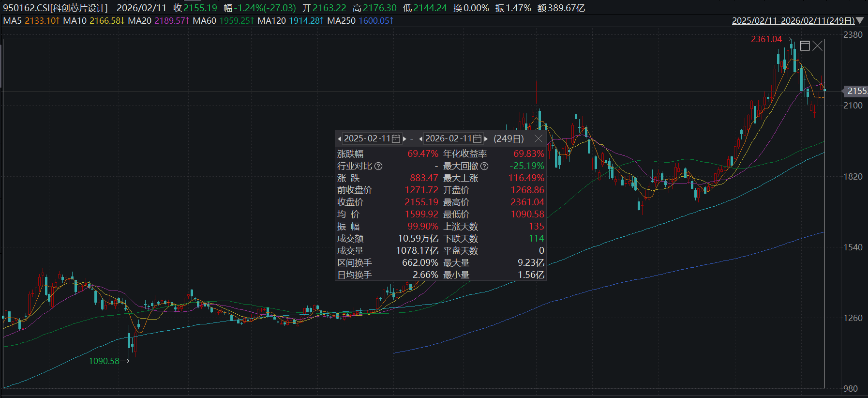Click the current price tag on the axis
Screen dimensions: 868x398
(856, 91)
